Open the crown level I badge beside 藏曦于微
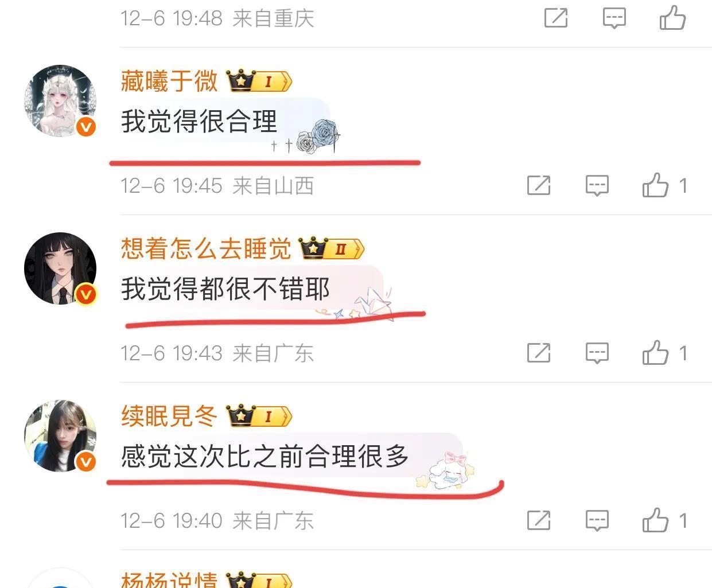This screenshot has height=588, width=712. tap(259, 81)
